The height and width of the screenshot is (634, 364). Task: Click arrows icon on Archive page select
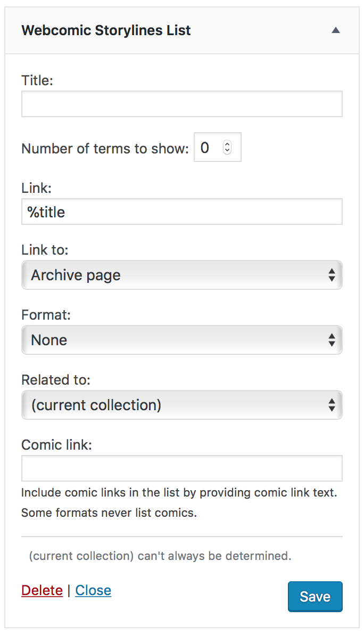[332, 275]
